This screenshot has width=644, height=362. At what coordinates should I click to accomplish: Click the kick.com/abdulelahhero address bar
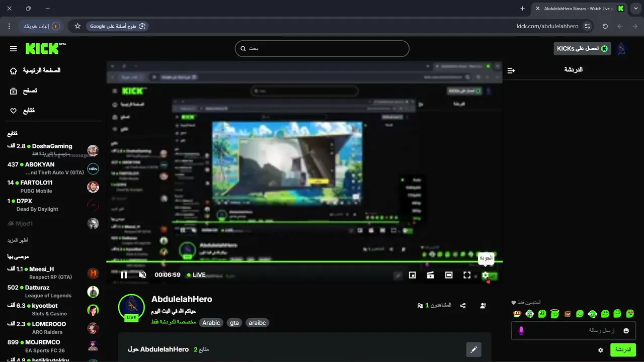[x=547, y=26]
